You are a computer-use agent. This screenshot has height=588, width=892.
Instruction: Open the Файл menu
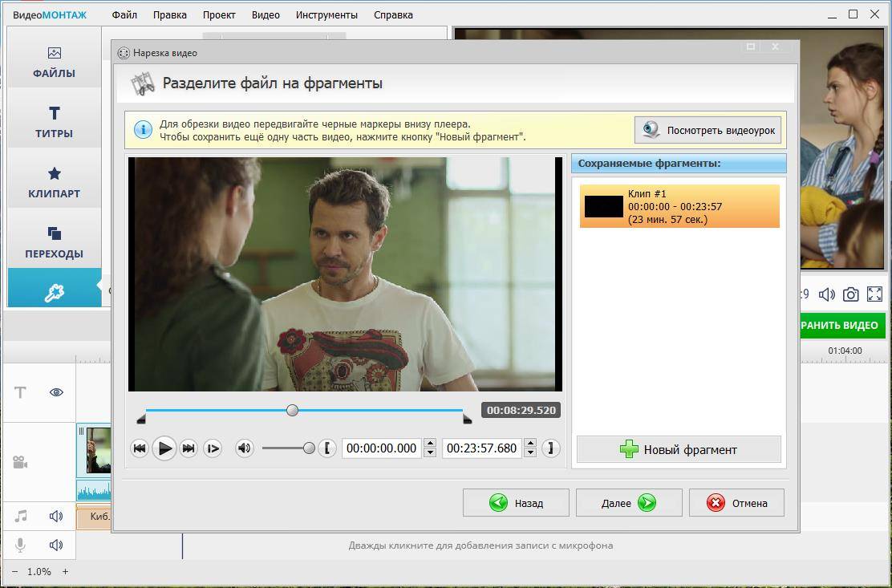[124, 14]
